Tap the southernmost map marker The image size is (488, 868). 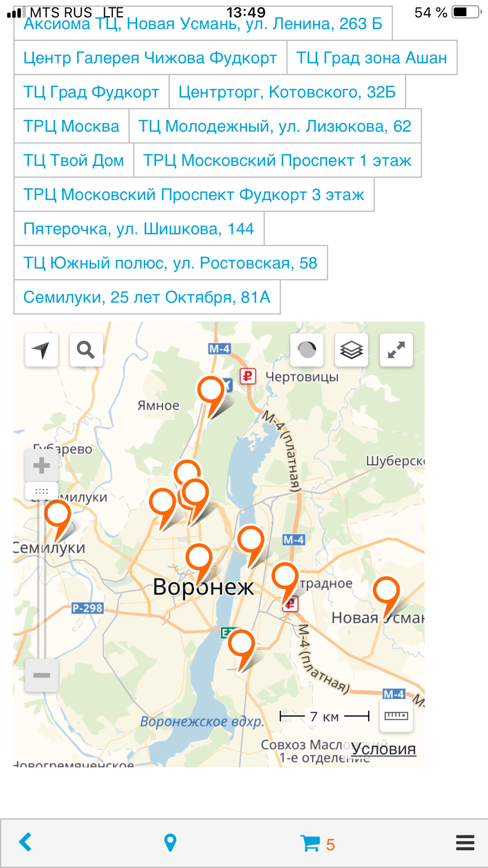click(242, 643)
